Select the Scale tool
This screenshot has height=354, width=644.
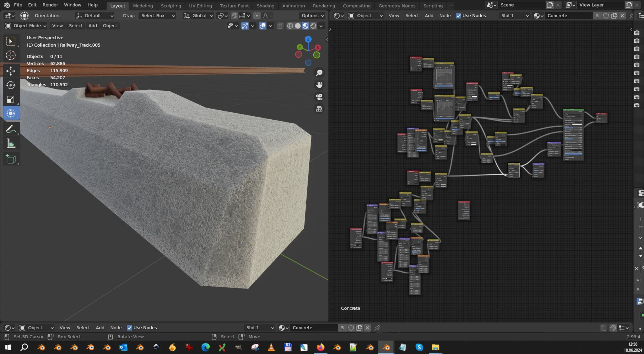pyautogui.click(x=11, y=99)
